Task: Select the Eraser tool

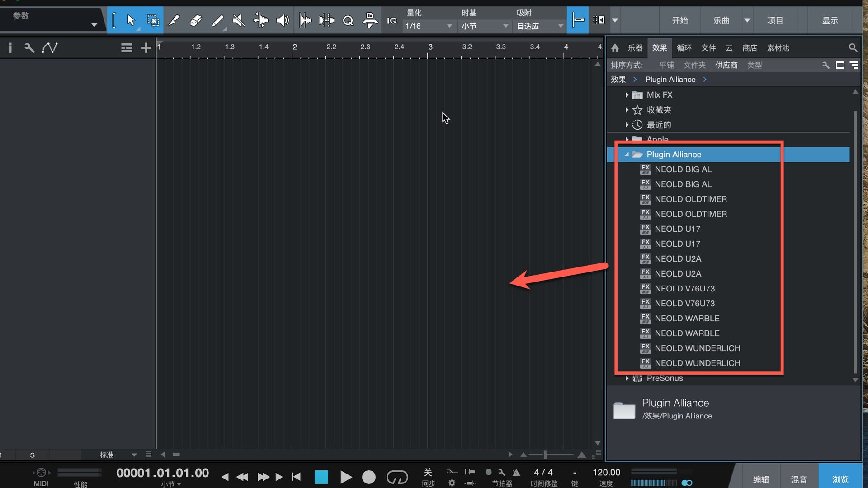Action: click(x=196, y=20)
